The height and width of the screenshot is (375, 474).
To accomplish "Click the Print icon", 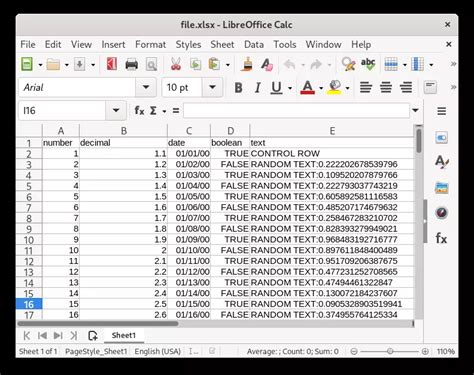I will pos(131,64).
